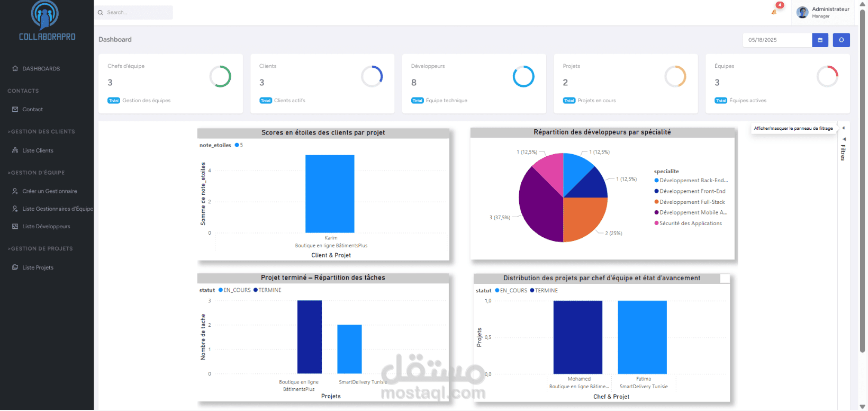Click the Chefs d'équipe green progress ring
The width and height of the screenshot is (868, 411).
point(220,77)
